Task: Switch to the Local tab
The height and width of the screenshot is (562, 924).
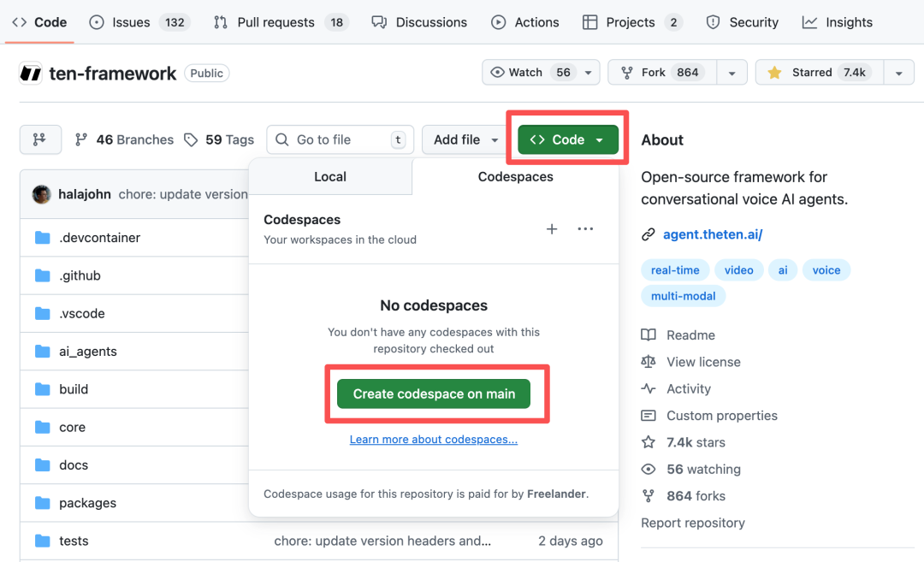Action: pyautogui.click(x=329, y=177)
